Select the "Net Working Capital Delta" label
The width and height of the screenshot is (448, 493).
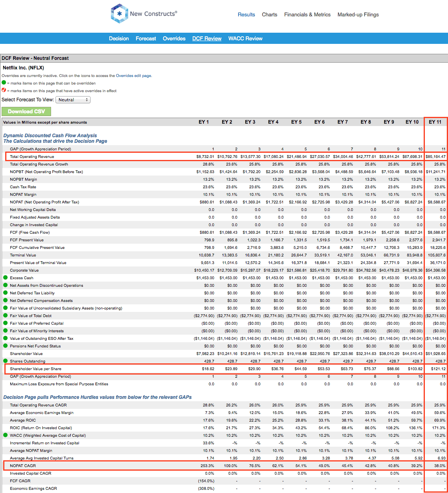click(33, 210)
